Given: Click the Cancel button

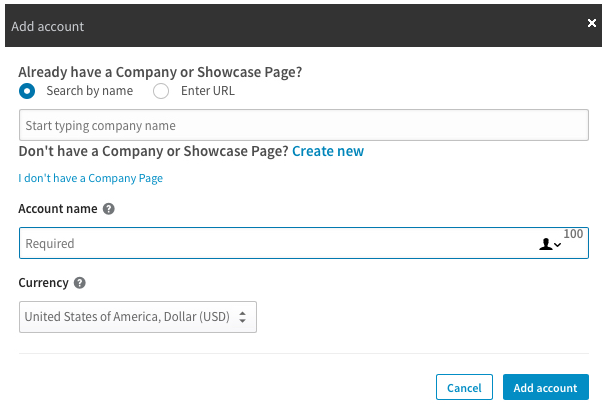Looking at the screenshot, I should tap(464, 387).
